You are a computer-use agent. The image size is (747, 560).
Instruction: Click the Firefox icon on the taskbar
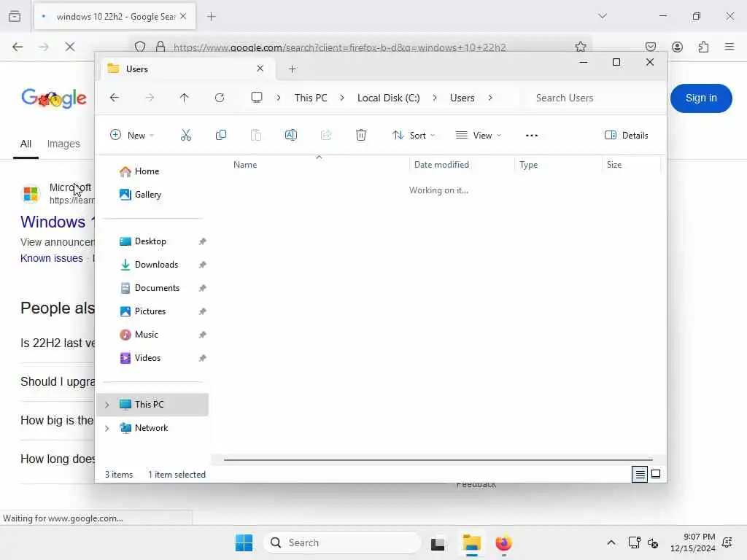pyautogui.click(x=503, y=542)
